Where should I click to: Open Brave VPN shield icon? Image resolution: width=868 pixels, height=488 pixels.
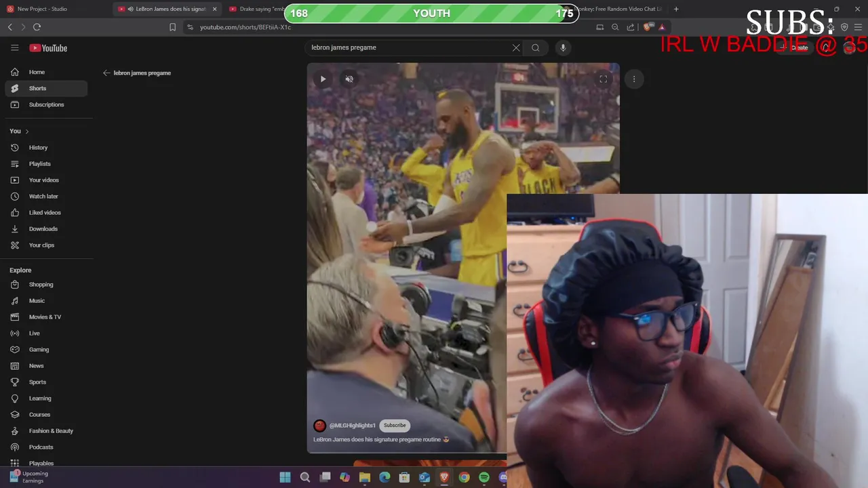point(844,27)
